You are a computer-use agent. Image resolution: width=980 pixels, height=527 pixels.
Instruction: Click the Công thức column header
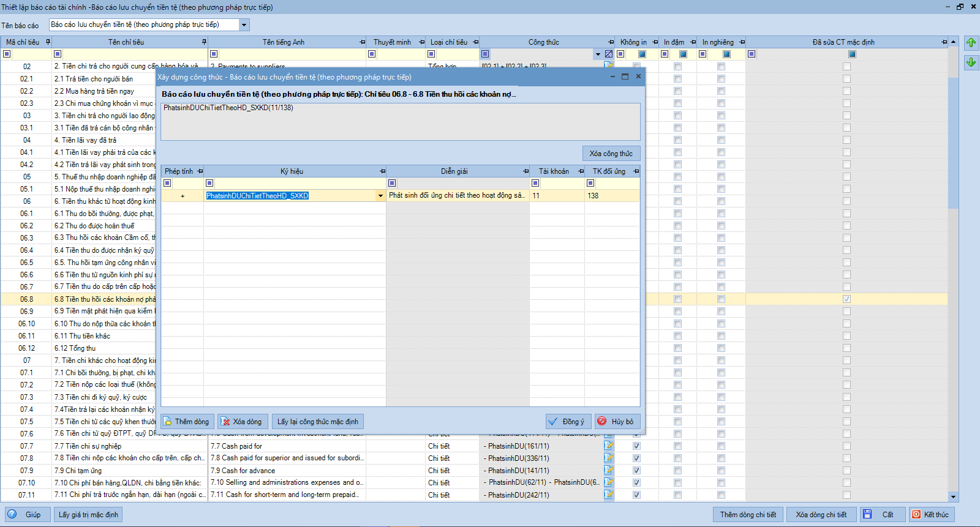(x=544, y=42)
